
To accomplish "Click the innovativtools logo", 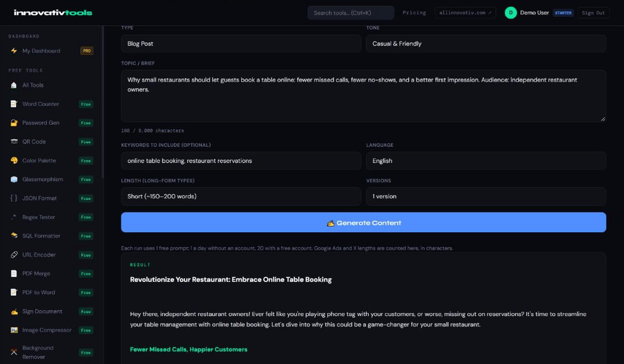I will click(x=53, y=12).
